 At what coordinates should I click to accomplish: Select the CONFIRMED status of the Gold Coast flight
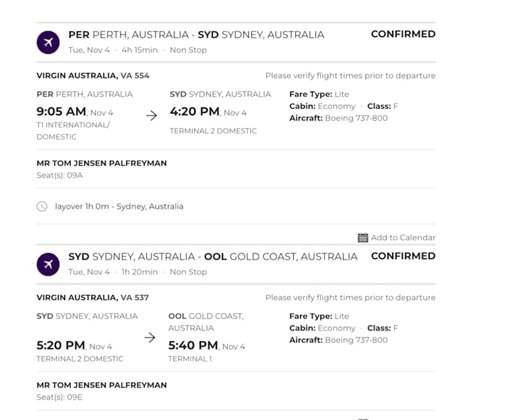403,256
